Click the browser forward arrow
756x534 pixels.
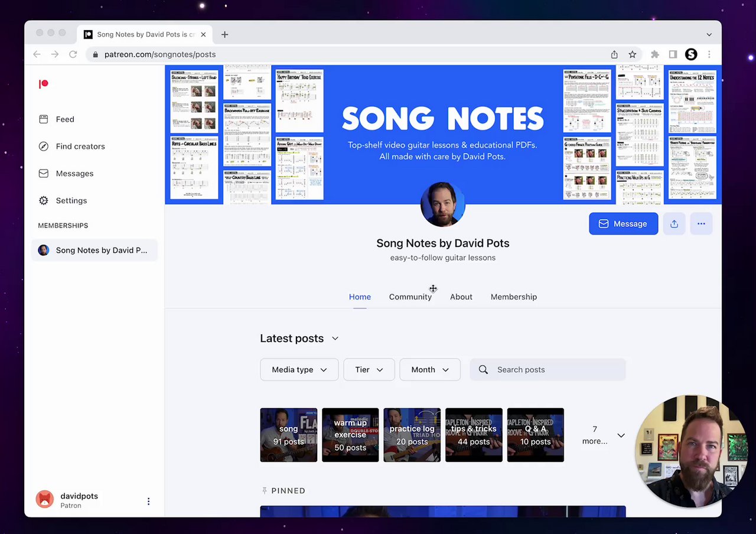click(55, 54)
